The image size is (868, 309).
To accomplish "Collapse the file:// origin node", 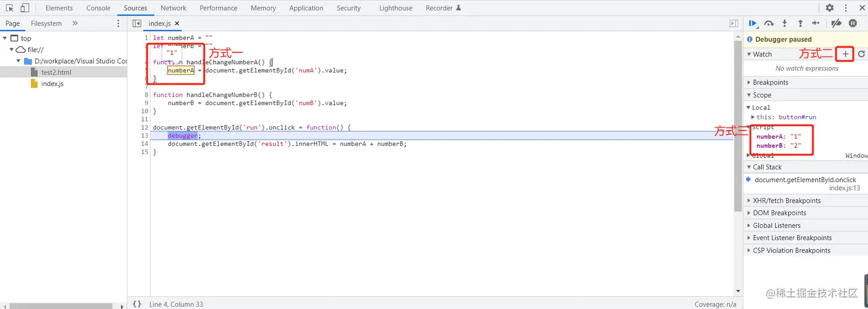I will (x=11, y=50).
